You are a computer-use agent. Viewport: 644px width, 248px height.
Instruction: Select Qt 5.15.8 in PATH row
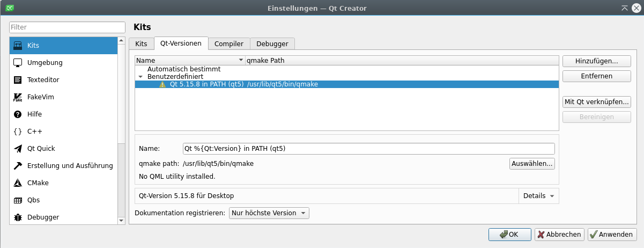click(x=206, y=84)
